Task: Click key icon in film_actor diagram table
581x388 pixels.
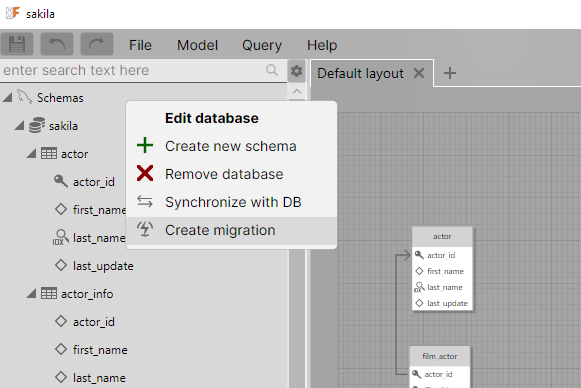Action: (416, 374)
